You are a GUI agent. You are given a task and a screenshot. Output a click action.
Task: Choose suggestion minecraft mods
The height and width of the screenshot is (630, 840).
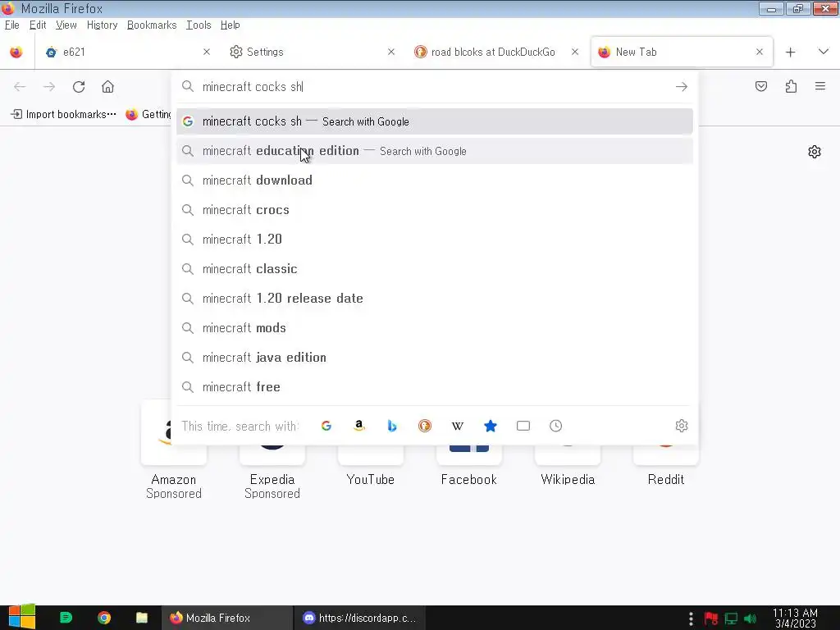435,328
